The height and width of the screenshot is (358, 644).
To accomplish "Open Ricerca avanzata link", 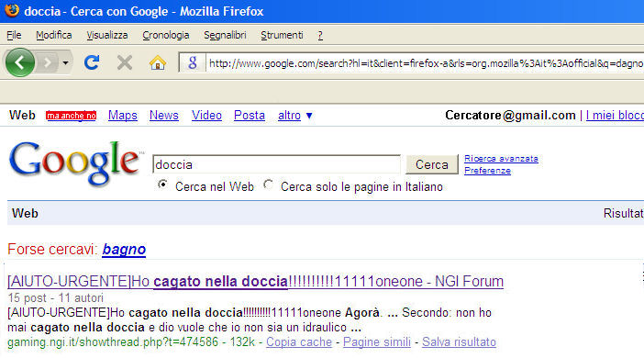I will [x=501, y=159].
